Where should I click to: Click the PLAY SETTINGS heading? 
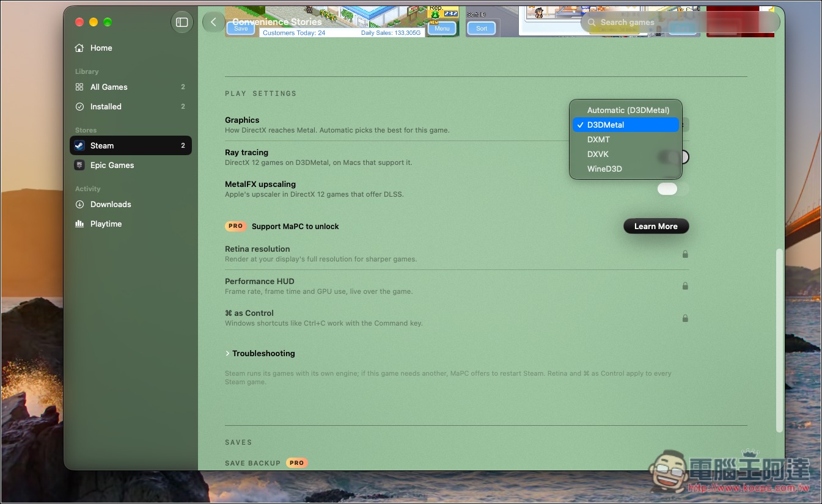click(x=260, y=93)
